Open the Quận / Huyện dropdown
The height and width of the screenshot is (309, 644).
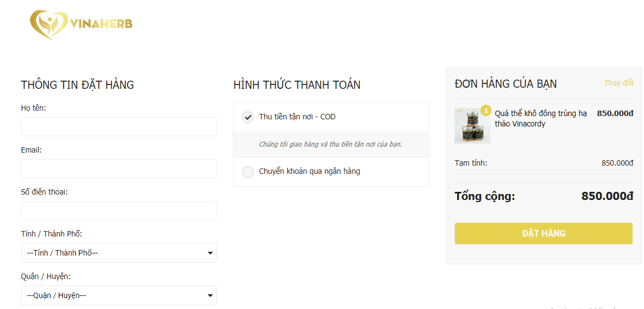[x=119, y=295]
